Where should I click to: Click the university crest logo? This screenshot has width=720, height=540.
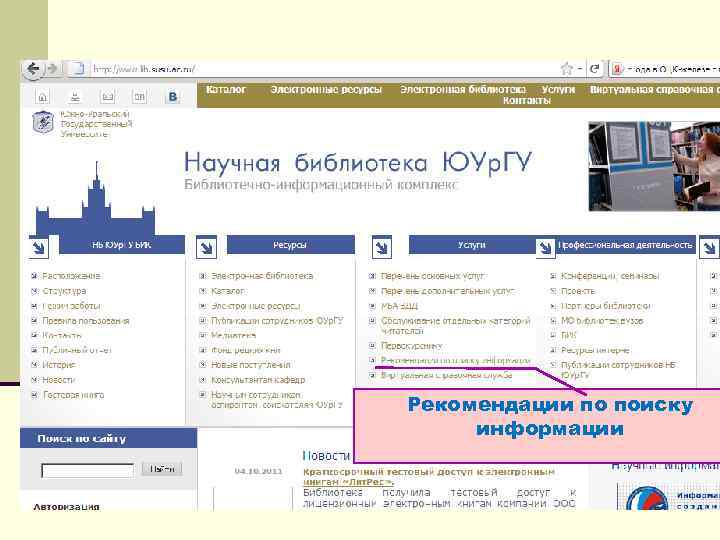point(44,123)
